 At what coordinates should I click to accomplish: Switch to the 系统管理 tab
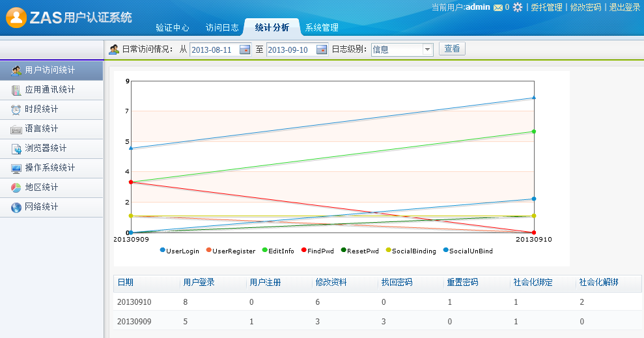(x=322, y=28)
